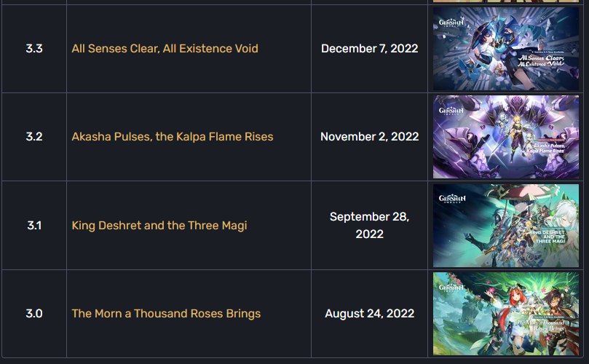Image resolution: width=589 pixels, height=364 pixels.
Task: View version 3.3 splash art thumbnail
Action: (505, 49)
